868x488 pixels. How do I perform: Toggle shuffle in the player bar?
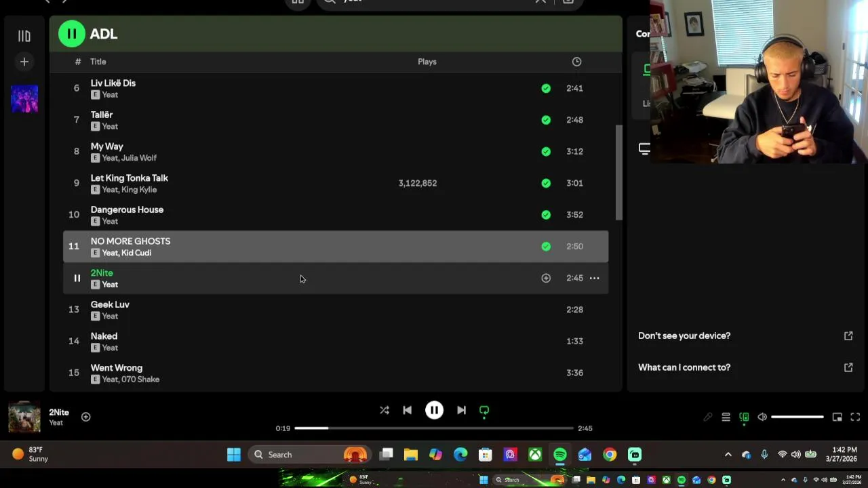(x=384, y=410)
